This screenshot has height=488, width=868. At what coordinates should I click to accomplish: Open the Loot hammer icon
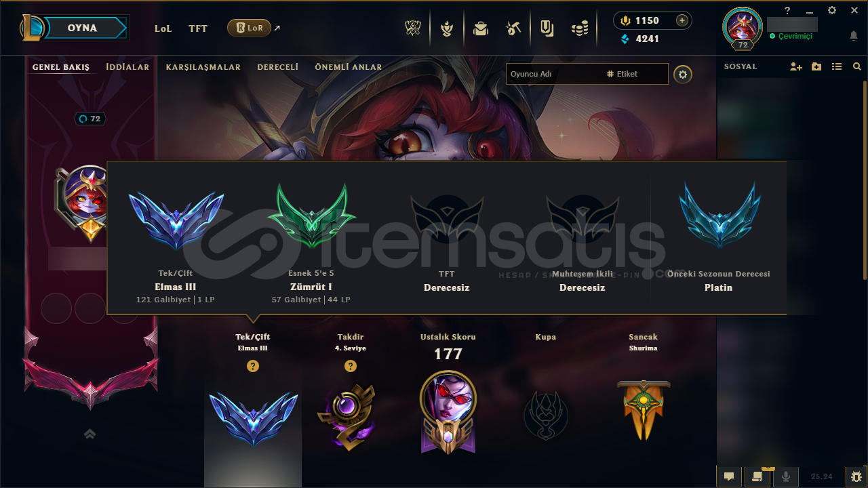513,28
